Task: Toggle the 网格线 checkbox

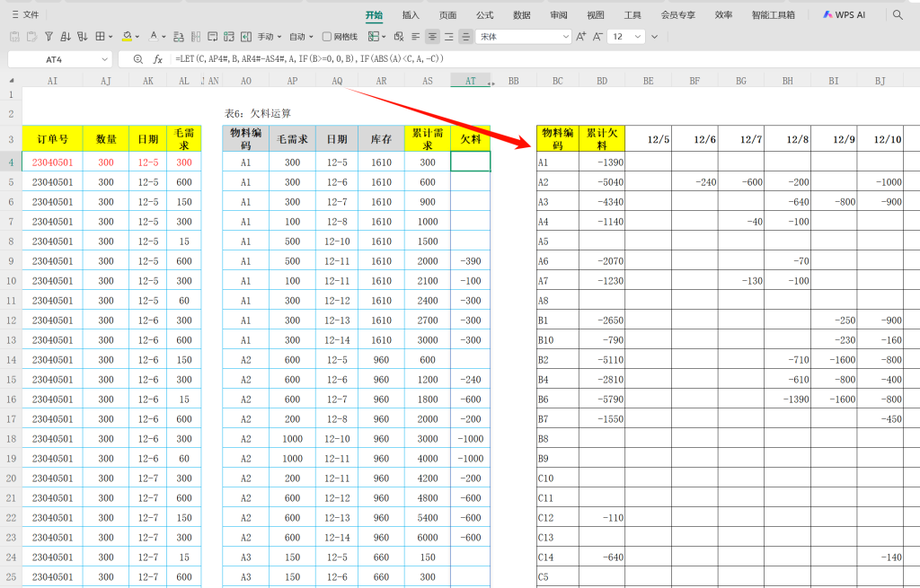Action: tap(340, 36)
